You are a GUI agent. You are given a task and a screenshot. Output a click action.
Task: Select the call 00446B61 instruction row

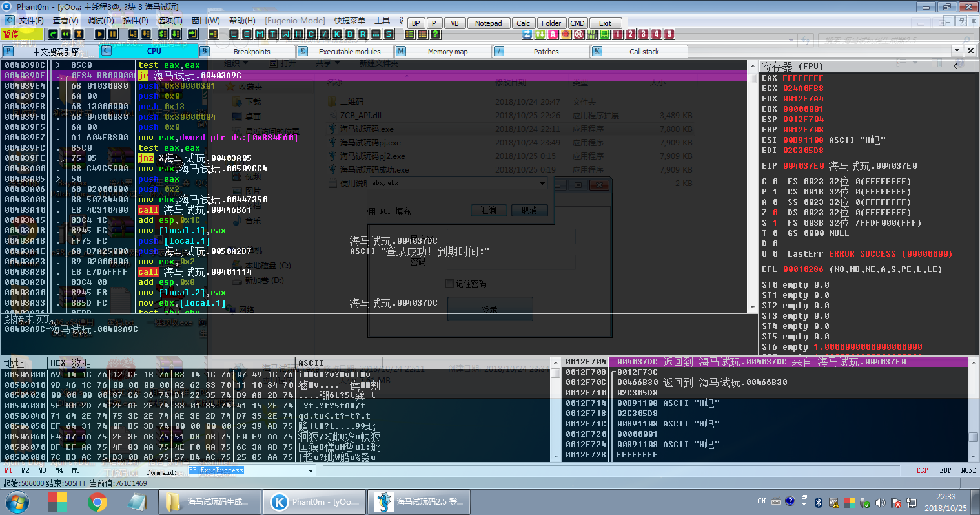pyautogui.click(x=374, y=210)
